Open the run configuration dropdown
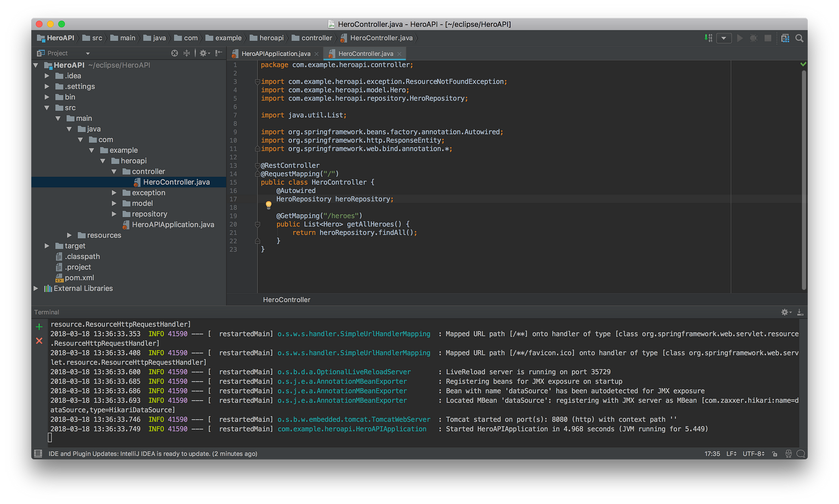 724,38
